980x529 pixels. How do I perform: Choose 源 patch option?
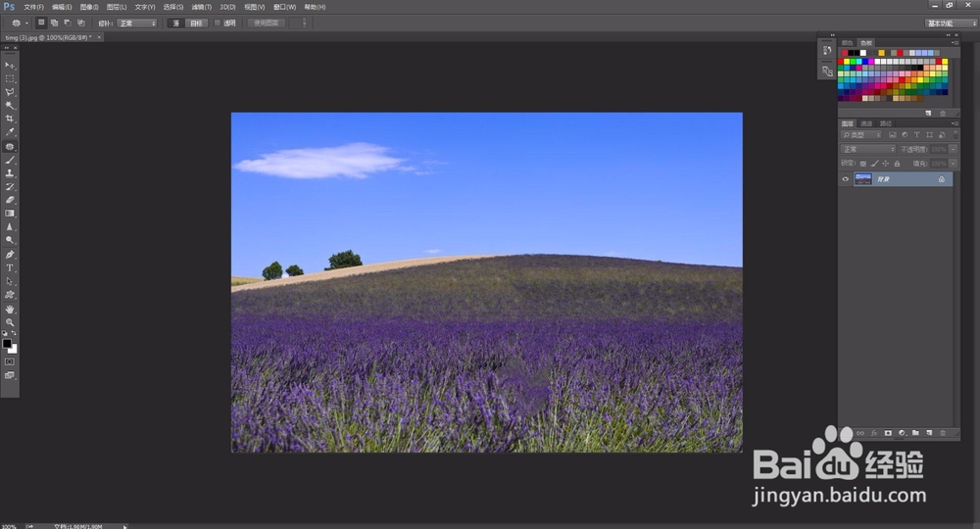[176, 24]
